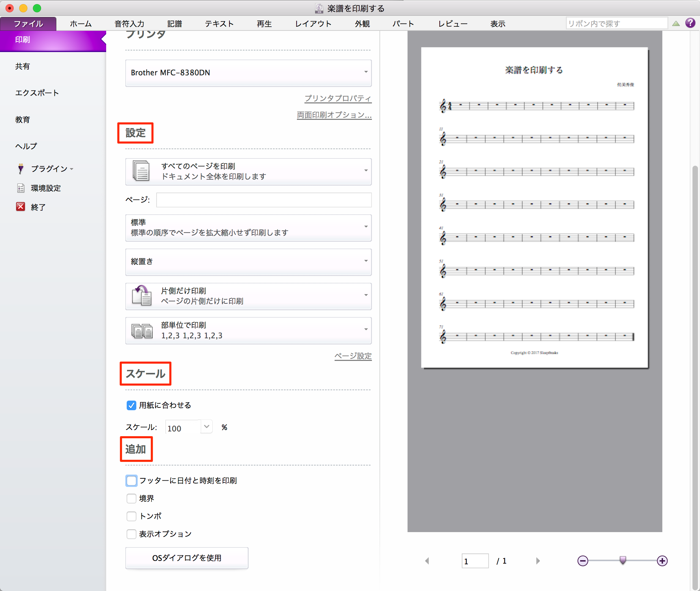Click the collated printing icon
The height and width of the screenshot is (591, 700).
(x=142, y=331)
